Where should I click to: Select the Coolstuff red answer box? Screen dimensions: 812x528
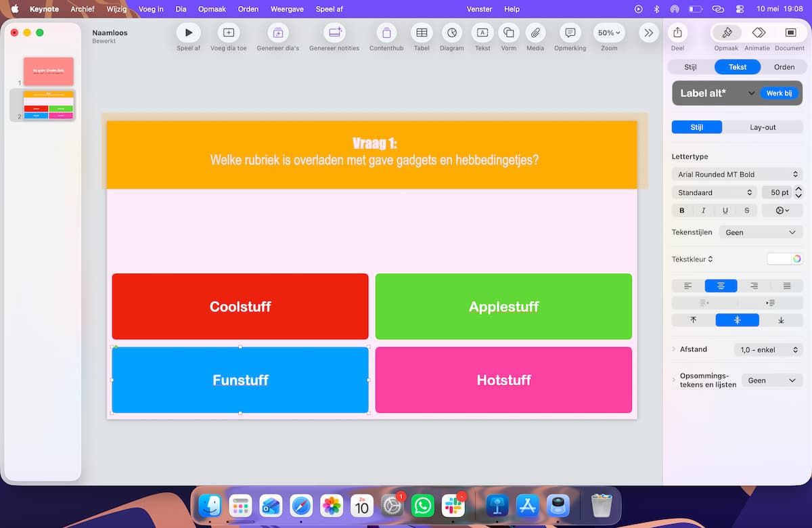point(240,306)
